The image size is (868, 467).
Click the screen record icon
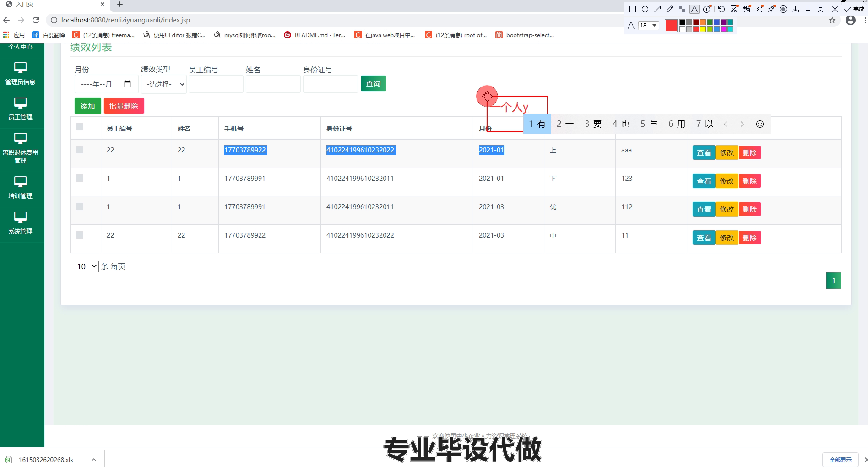point(783,9)
